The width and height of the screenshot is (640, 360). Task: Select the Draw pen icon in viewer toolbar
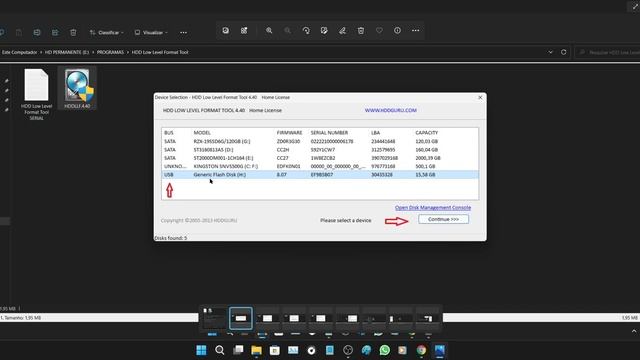[x=342, y=31]
